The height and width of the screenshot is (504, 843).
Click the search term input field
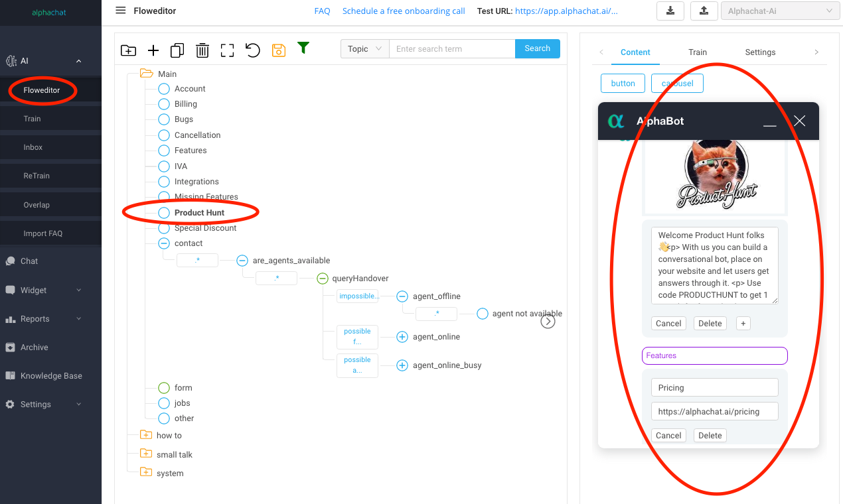click(452, 48)
